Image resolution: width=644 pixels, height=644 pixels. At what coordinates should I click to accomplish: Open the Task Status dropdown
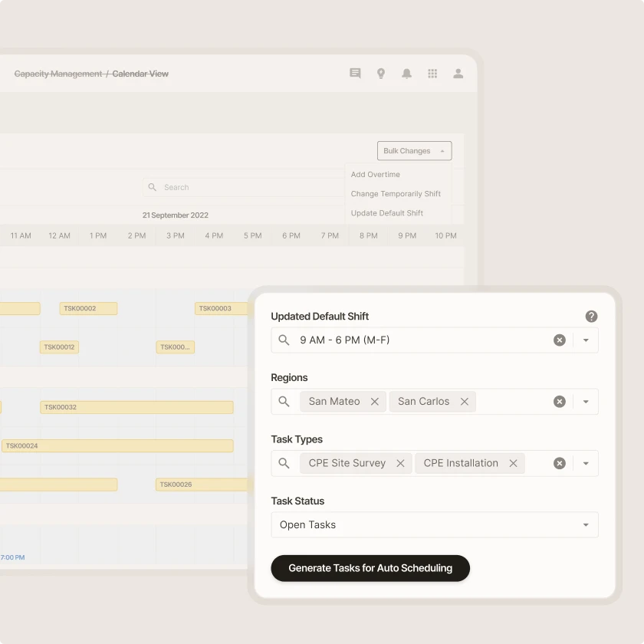435,524
